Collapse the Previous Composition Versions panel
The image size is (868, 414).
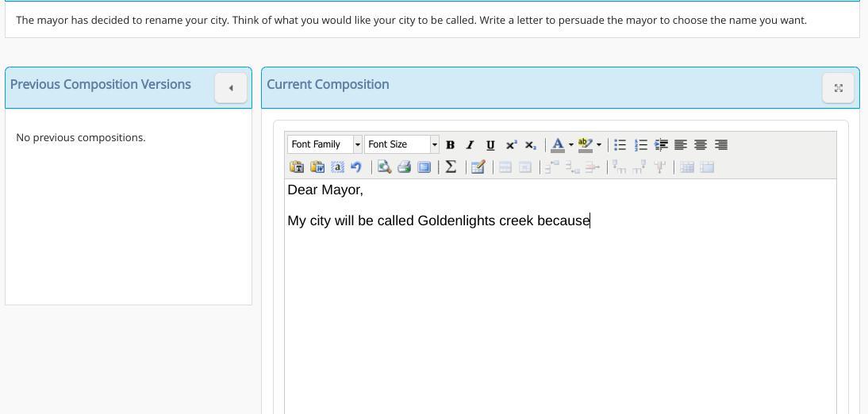point(231,88)
